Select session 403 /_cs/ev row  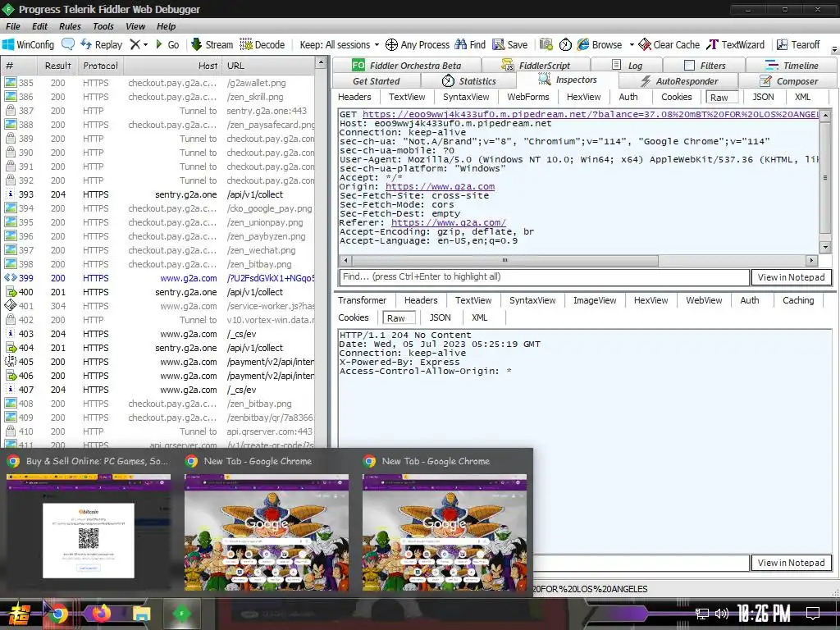pos(158,334)
